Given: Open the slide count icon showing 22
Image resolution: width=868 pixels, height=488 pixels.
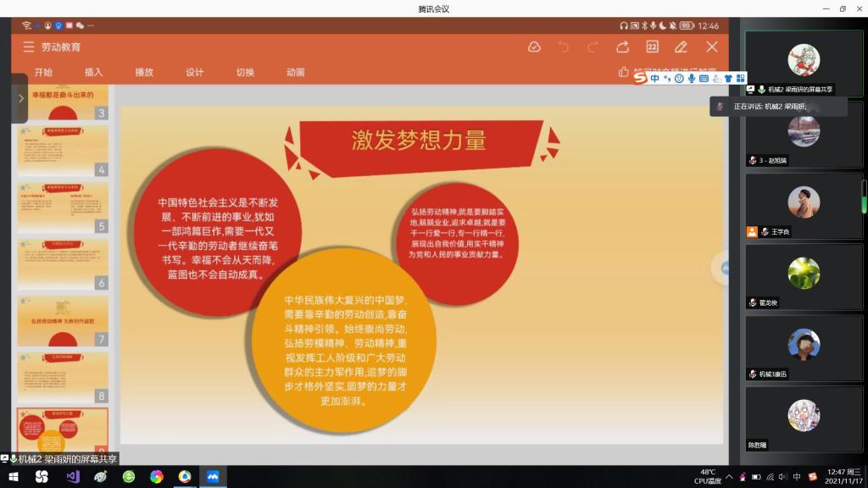Looking at the screenshot, I should (652, 47).
